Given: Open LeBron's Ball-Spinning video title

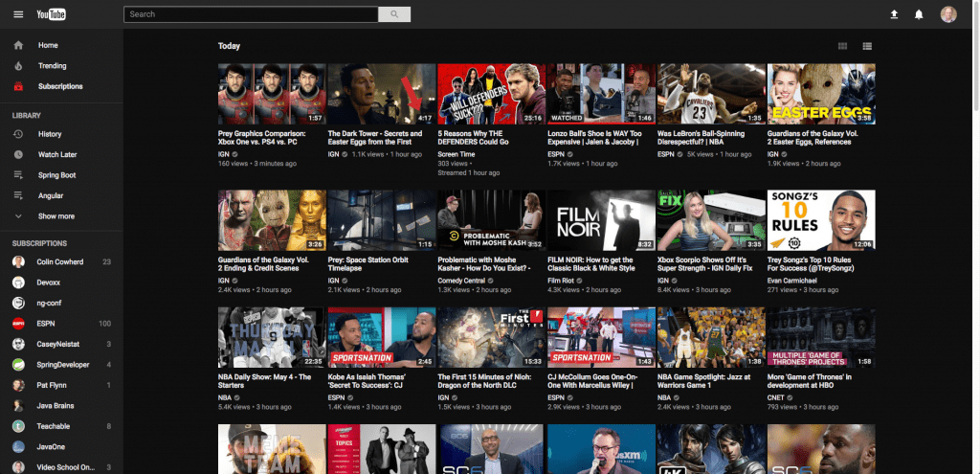Looking at the screenshot, I should [x=702, y=138].
